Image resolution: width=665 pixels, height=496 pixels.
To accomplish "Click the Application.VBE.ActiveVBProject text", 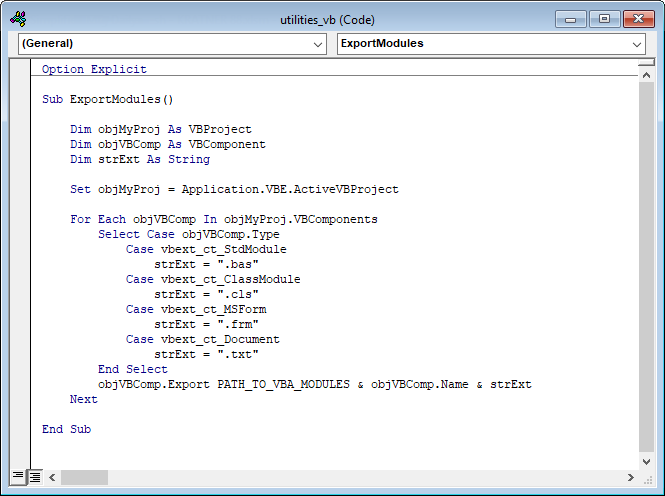I will 290,189.
